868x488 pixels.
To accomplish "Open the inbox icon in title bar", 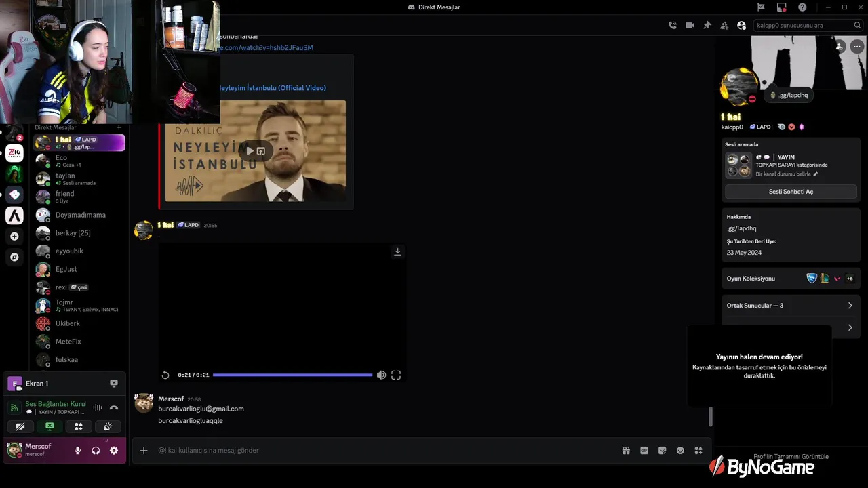I will tap(782, 7).
